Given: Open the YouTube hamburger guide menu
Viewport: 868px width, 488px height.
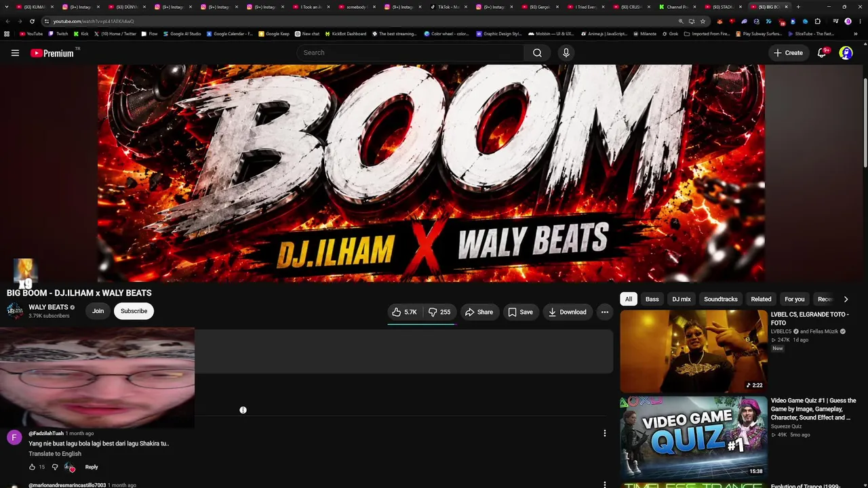Looking at the screenshot, I should point(15,53).
